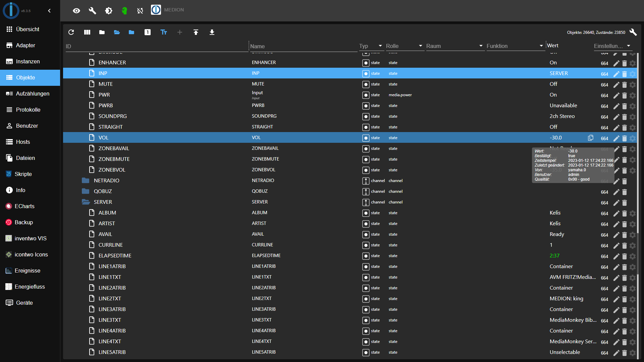Open custom settings gear for PWR
644x362 pixels.
point(633,96)
